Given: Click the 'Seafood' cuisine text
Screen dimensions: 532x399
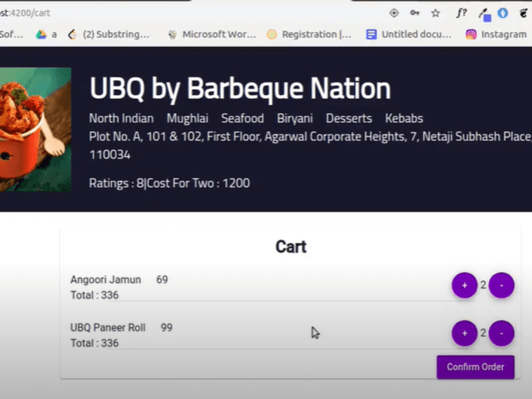Looking at the screenshot, I should pyautogui.click(x=242, y=118).
